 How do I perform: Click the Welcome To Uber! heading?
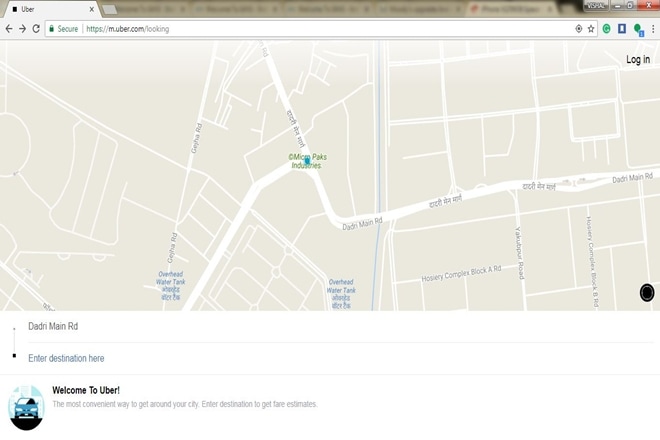click(86, 390)
